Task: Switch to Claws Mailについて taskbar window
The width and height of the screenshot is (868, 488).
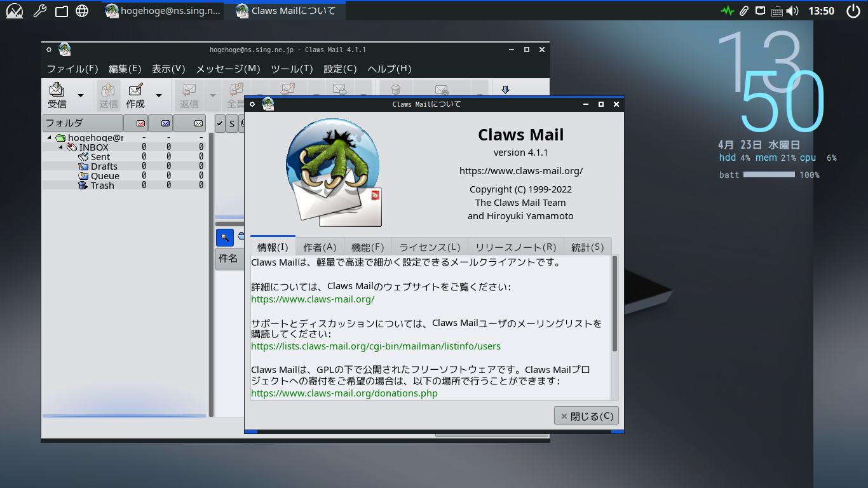Action: (x=285, y=11)
